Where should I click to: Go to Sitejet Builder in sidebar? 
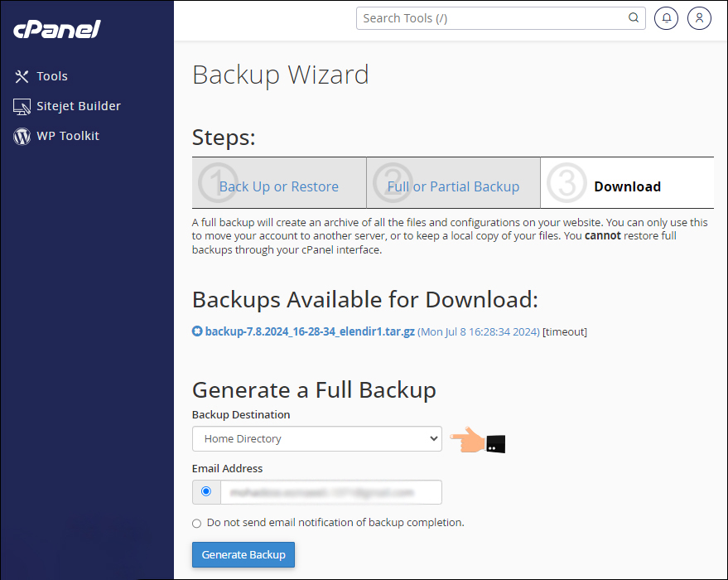coord(79,106)
